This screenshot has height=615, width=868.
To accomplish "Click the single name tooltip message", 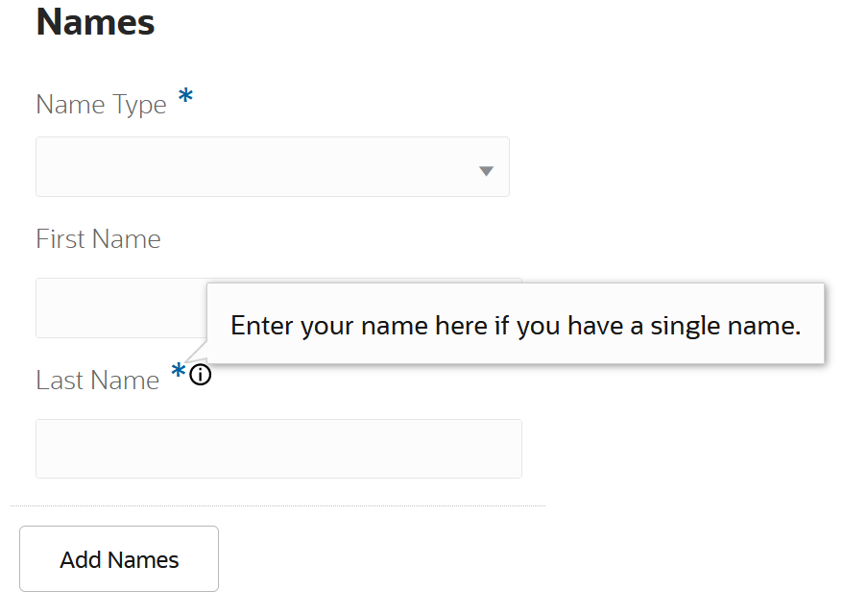I will [x=516, y=326].
